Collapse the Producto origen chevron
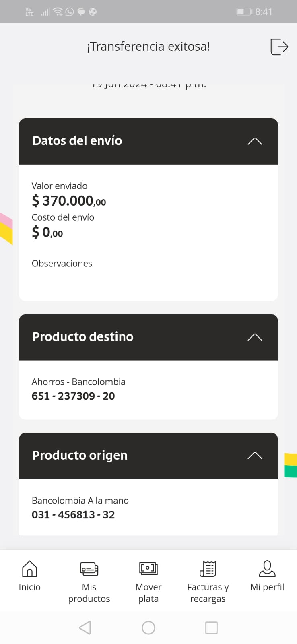297x644 pixels. [x=255, y=456]
